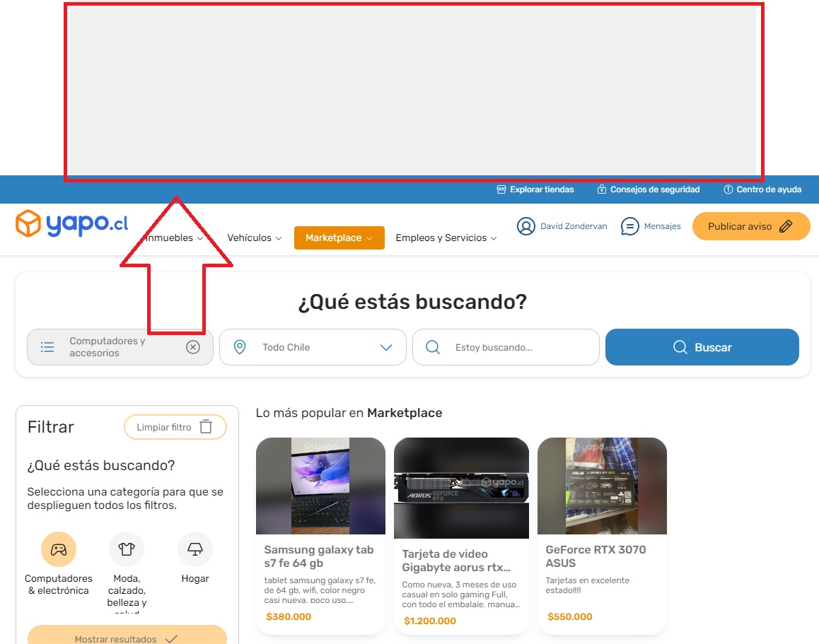This screenshot has height=644, width=819.
Task: Click the yapo.cl logo
Action: [x=71, y=223]
